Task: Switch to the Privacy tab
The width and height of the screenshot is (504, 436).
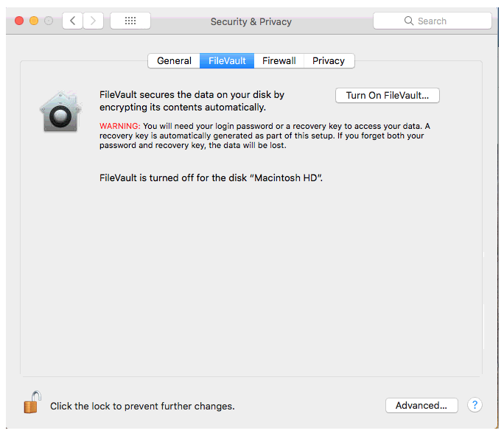Action: (329, 60)
